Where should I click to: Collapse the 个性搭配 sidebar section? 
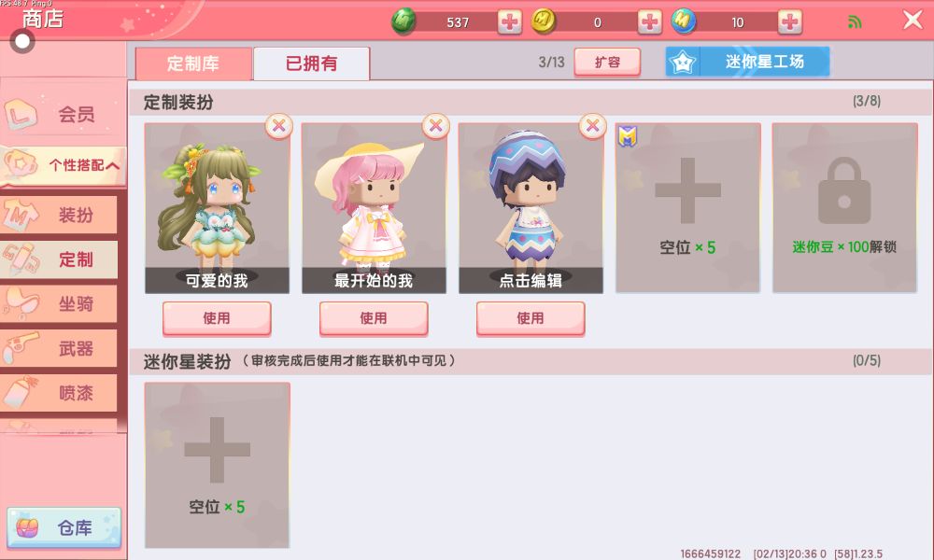point(64,165)
